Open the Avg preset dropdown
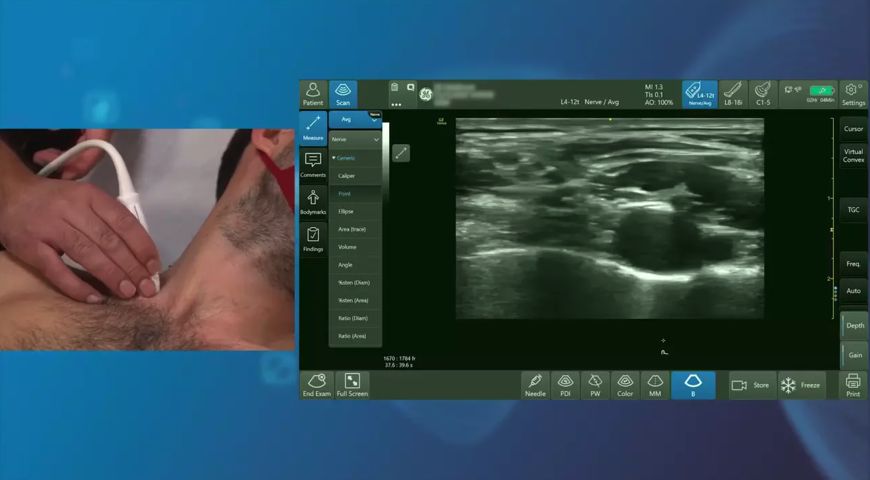Screen dimensions: 870x480 click(x=355, y=119)
